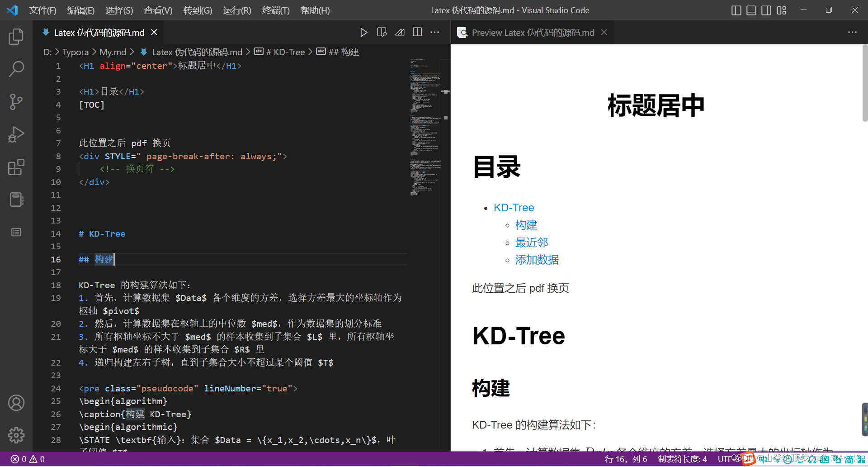Click the warning count indicator in the status bar

coord(37,459)
